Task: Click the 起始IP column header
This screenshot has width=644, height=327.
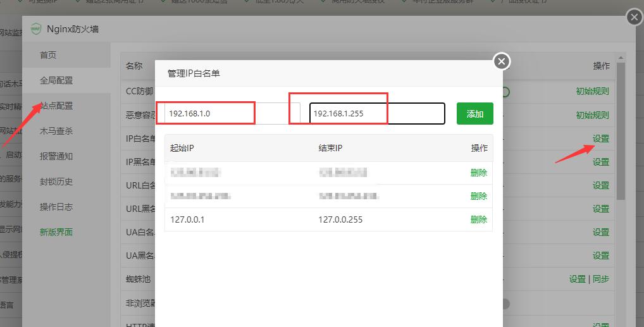Action: (182, 148)
